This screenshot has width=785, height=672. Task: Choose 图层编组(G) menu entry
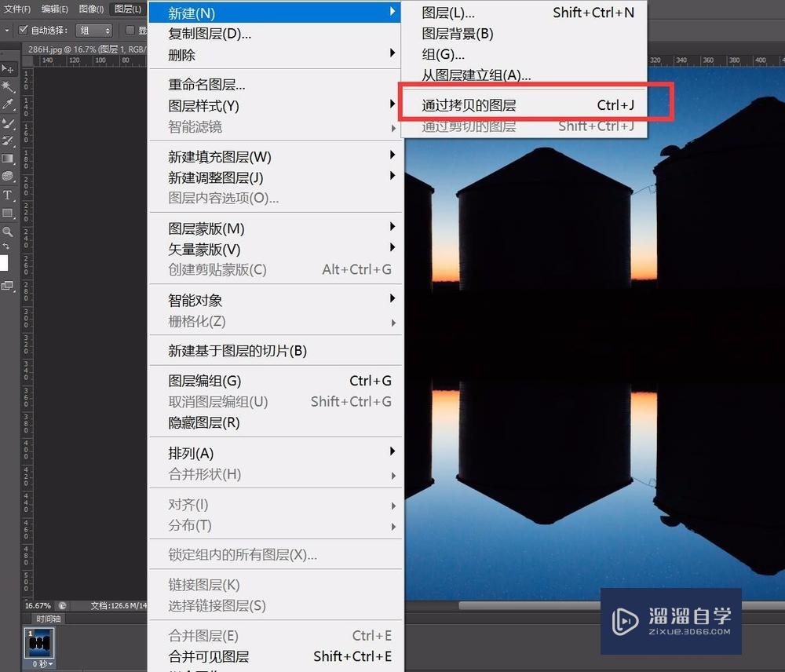tap(274, 381)
